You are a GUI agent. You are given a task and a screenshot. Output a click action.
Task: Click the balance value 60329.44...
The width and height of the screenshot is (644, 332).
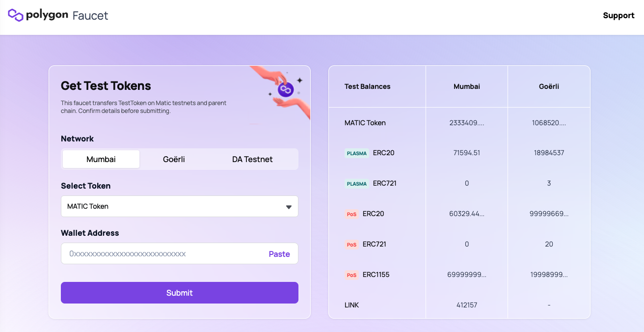(467, 214)
